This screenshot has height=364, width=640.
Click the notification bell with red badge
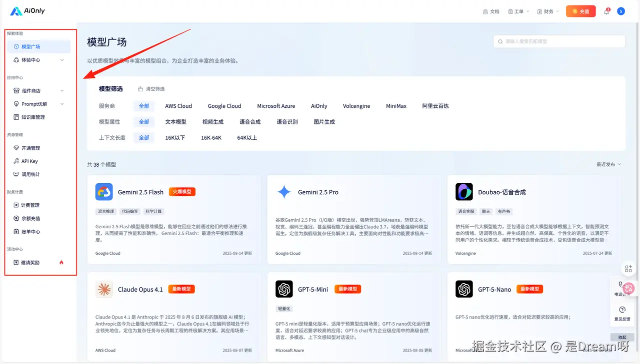tap(605, 10)
